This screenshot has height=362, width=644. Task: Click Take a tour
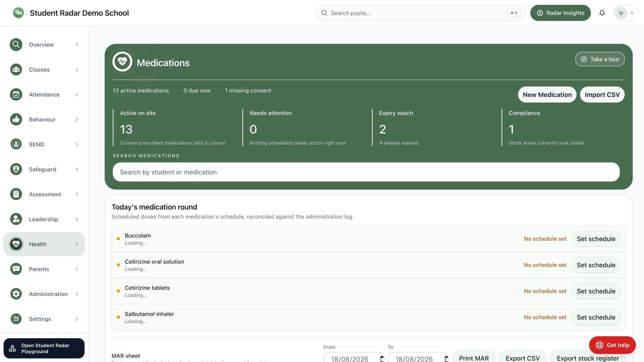(x=600, y=59)
